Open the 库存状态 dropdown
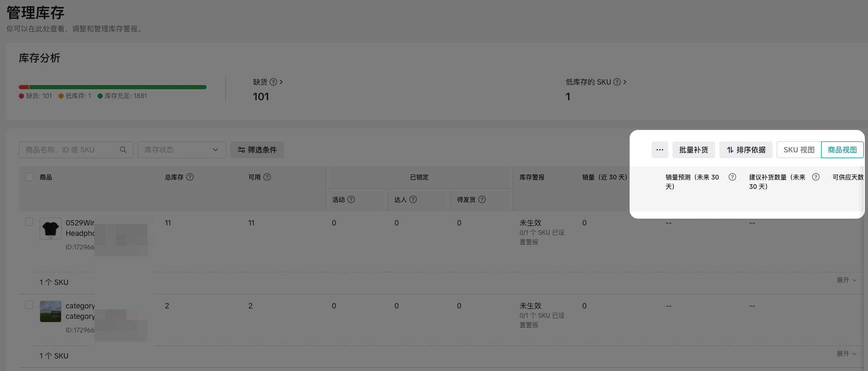 [182, 150]
